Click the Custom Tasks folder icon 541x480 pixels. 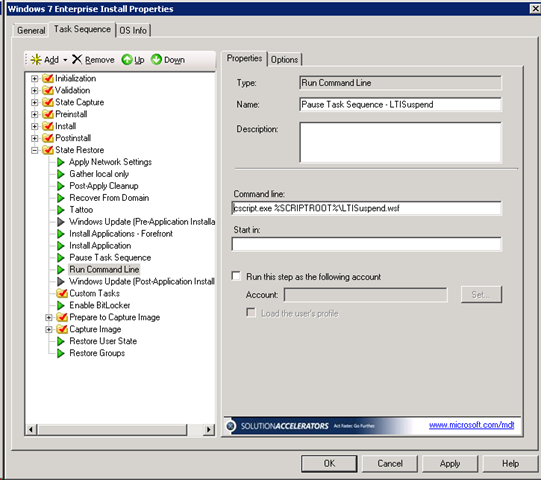(62, 293)
